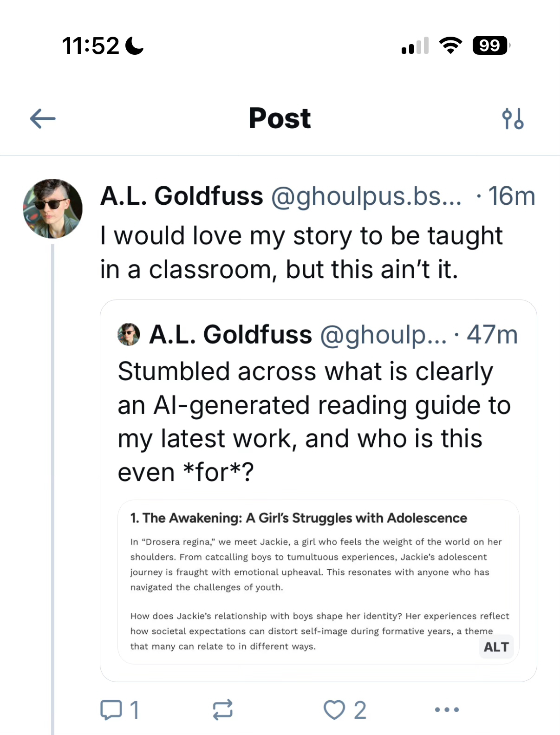
Task: Open A.L. Goldfuss large profile avatar
Action: pos(53,208)
